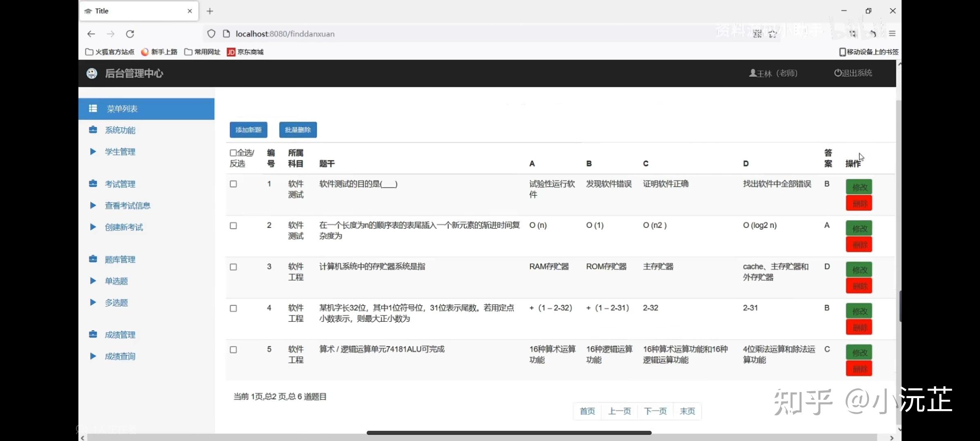Click the 添加新题 button
The height and width of the screenshot is (441, 980).
(248, 130)
